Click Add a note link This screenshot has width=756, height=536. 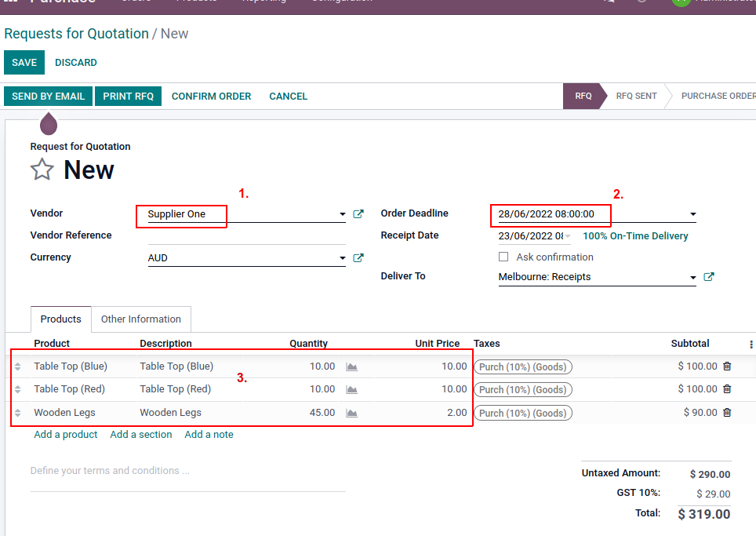tap(209, 434)
